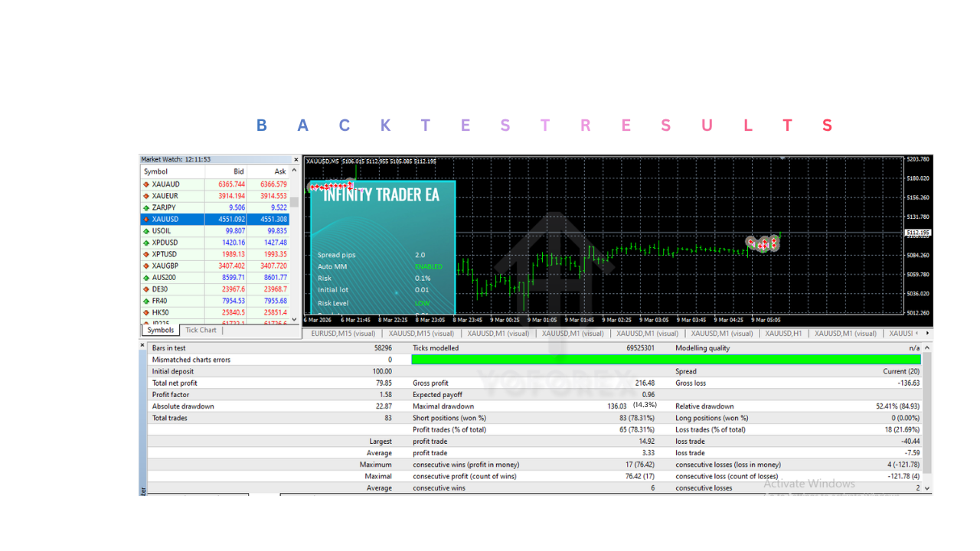Image resolution: width=980 pixels, height=551 pixels.
Task: Switch to the Tick Chart tab
Action: click(x=201, y=331)
